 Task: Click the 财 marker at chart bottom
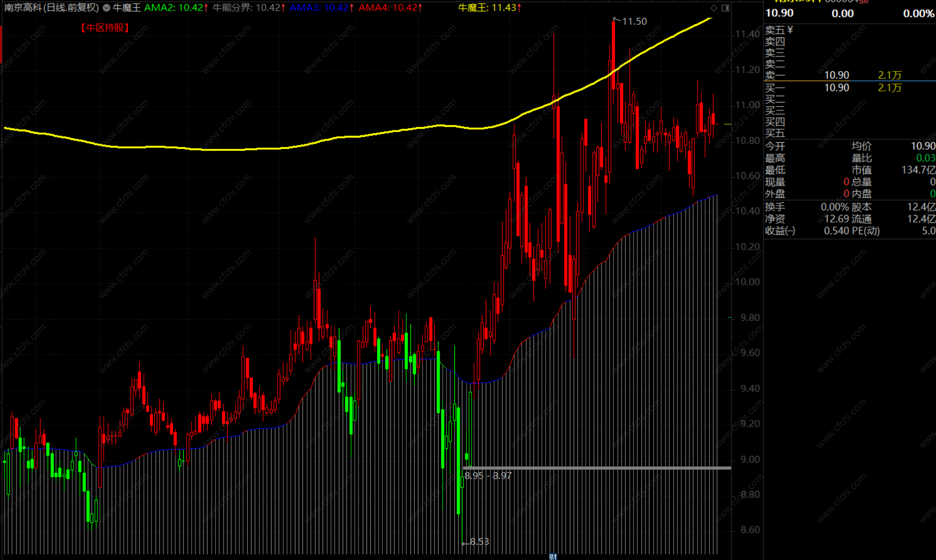coord(553,556)
